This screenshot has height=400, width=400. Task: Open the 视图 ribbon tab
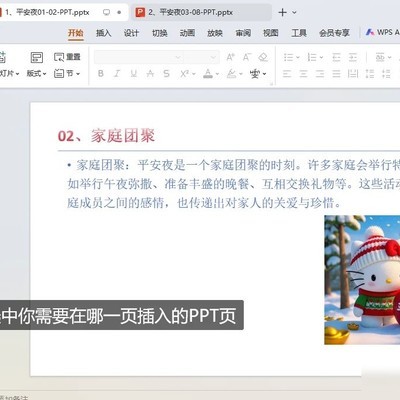click(x=271, y=33)
